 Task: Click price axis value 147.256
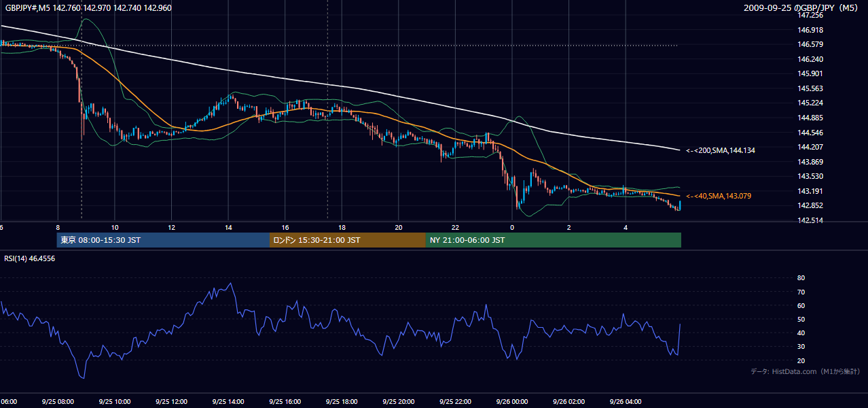coord(812,15)
